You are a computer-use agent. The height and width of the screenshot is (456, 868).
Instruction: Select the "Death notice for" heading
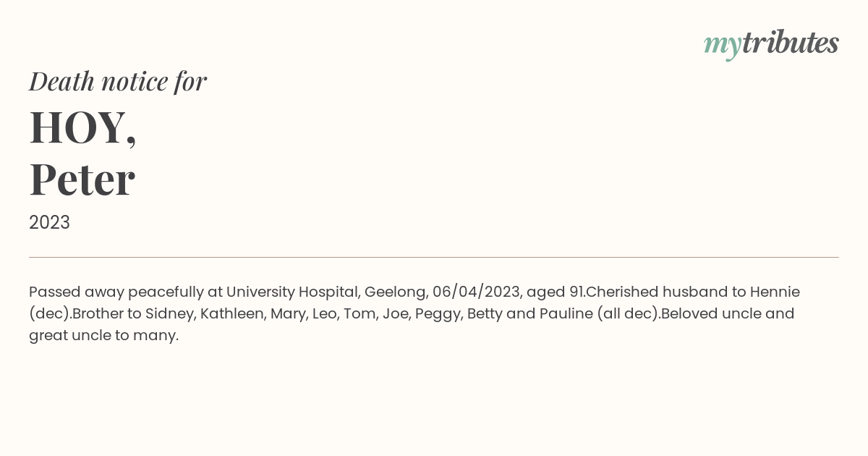tap(118, 81)
